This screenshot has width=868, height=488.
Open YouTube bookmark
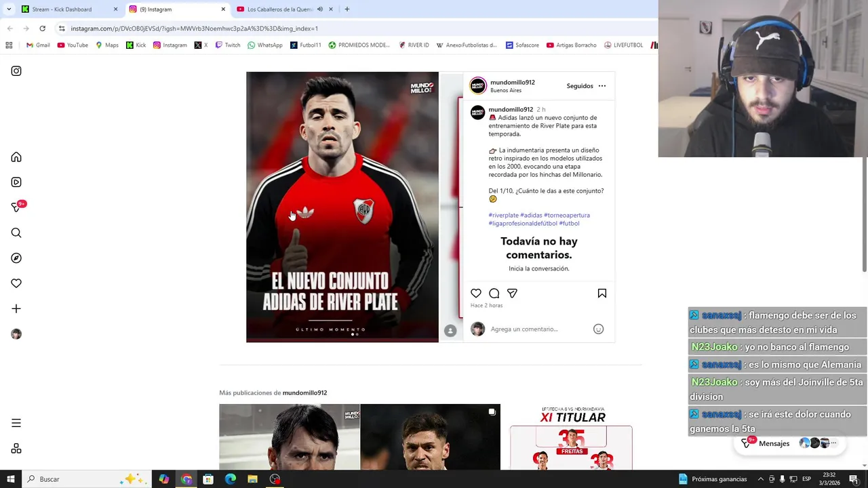tap(73, 45)
